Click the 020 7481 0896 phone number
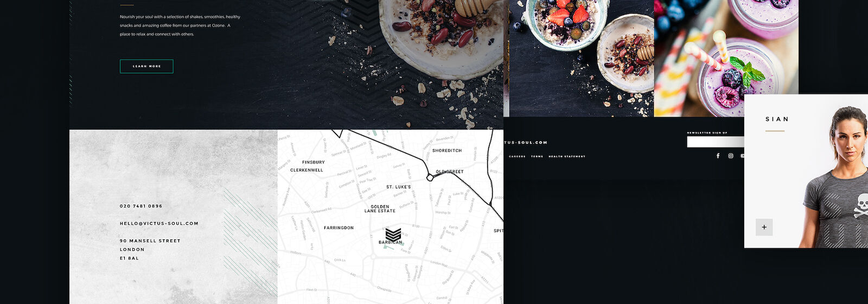This screenshot has width=868, height=304. point(141,206)
